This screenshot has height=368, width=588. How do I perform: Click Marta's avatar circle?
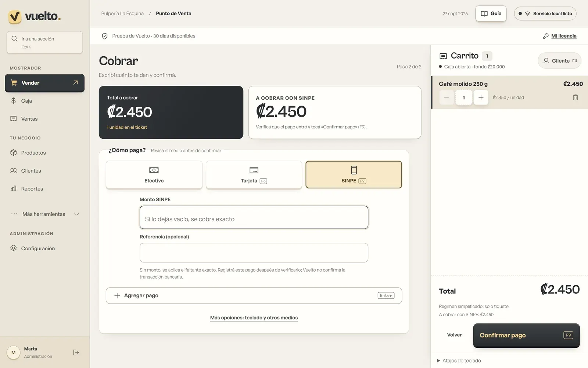pyautogui.click(x=14, y=353)
